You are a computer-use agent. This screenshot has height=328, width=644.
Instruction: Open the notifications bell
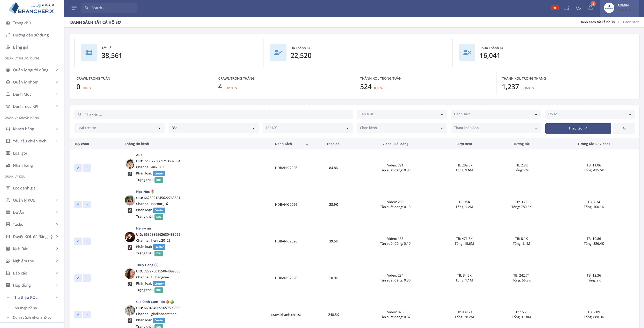(x=591, y=8)
